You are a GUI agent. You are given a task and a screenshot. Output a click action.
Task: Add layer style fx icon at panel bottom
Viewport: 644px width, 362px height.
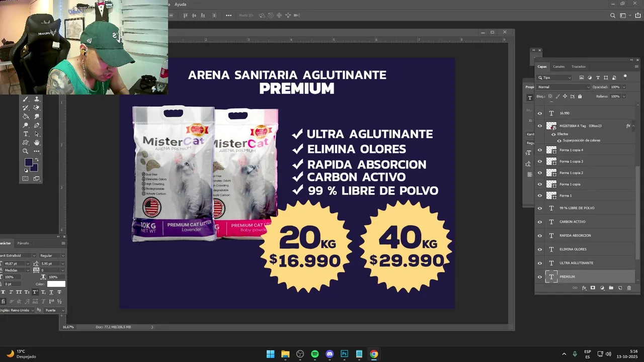coord(584,288)
